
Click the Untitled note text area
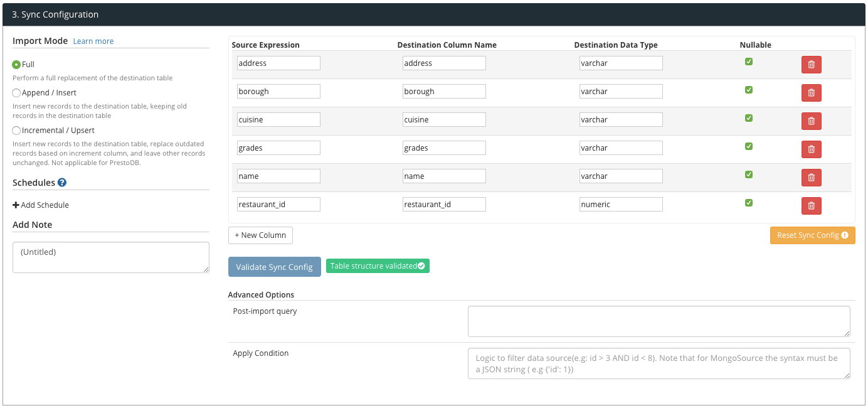pos(110,257)
